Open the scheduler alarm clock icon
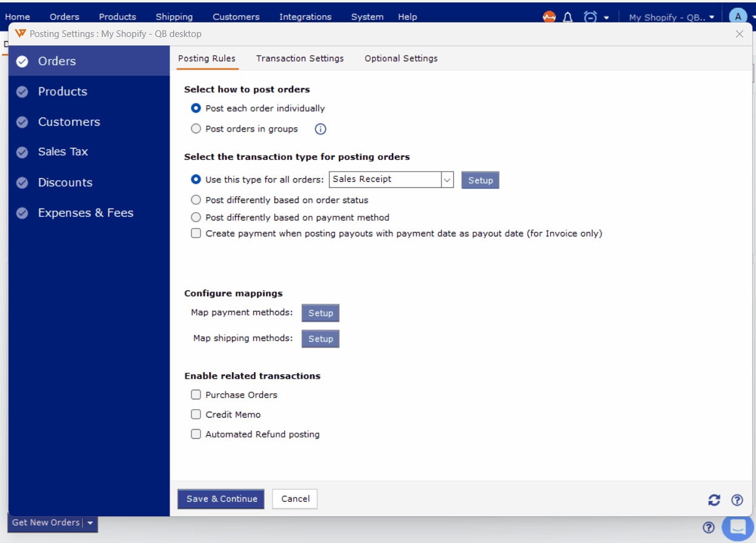Viewport: 756px width, 543px height. 590,17
